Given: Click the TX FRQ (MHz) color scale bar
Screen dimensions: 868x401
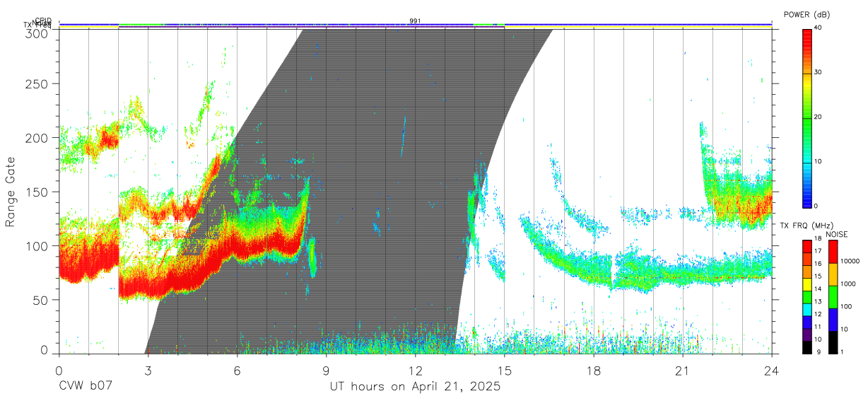Looking at the screenshot, I should (x=807, y=296).
